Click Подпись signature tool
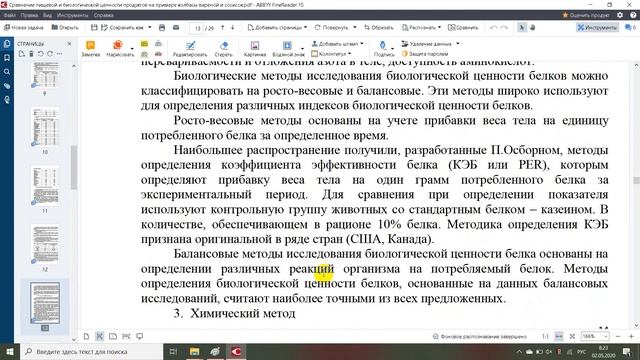 384,49
